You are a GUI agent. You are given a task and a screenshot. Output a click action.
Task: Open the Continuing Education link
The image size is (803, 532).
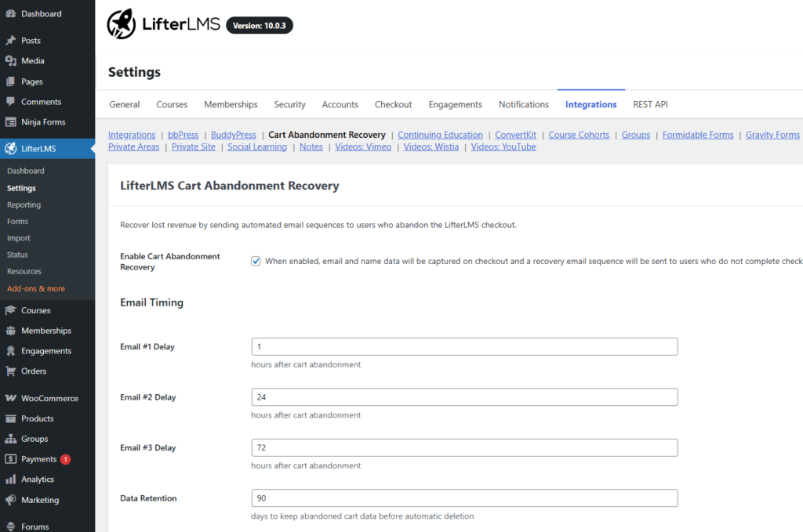(441, 135)
